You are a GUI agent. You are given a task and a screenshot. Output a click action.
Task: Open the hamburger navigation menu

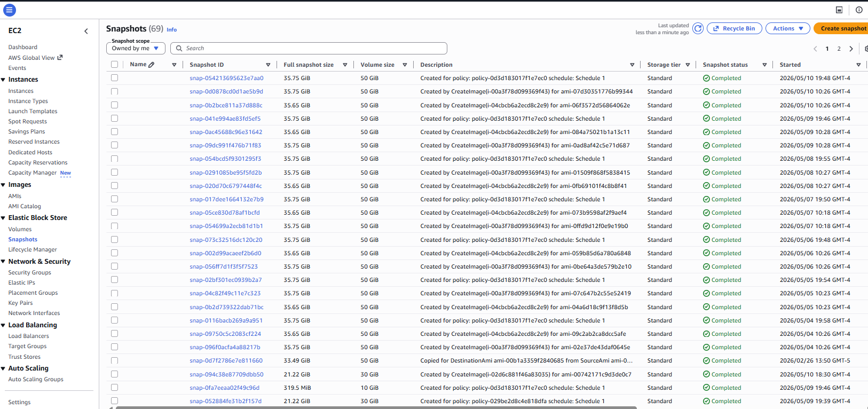(9, 10)
